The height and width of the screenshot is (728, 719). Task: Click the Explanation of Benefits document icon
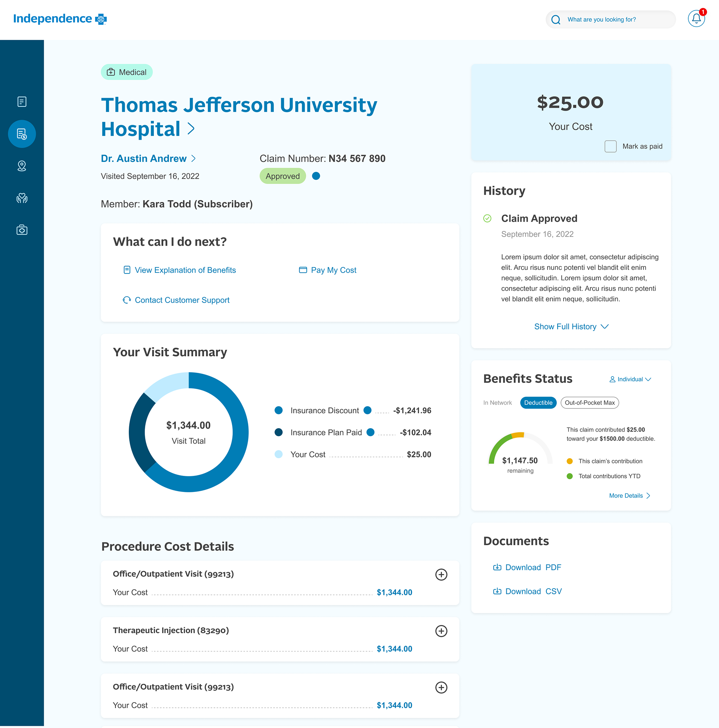click(127, 270)
